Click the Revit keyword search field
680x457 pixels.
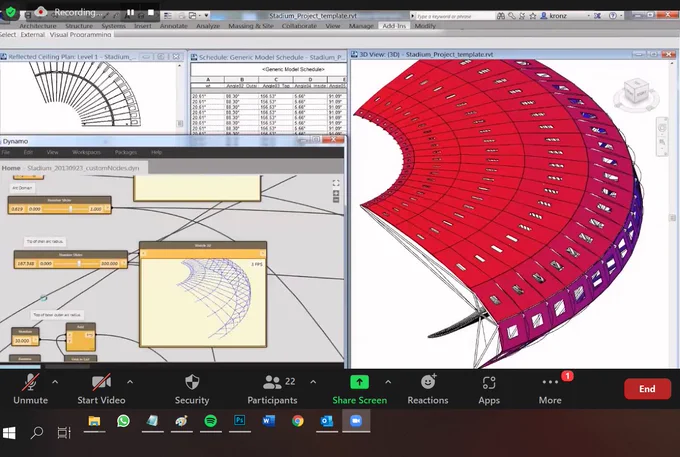coord(454,16)
